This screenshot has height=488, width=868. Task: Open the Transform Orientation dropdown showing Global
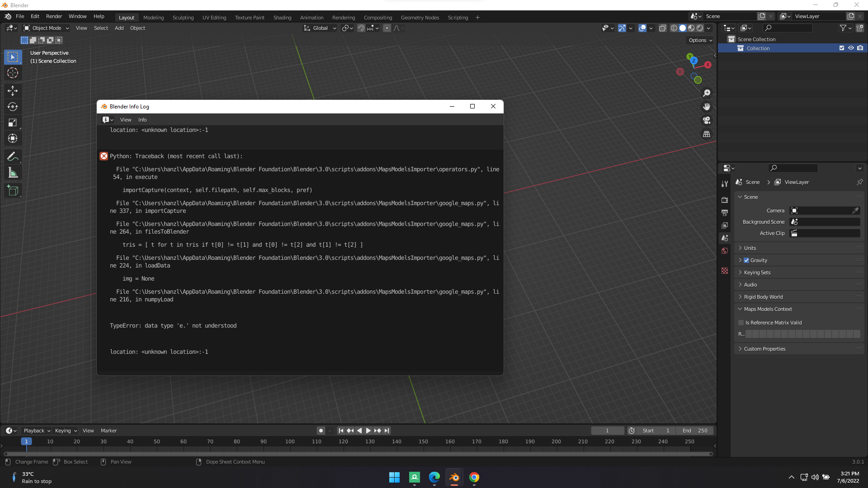tap(320, 28)
